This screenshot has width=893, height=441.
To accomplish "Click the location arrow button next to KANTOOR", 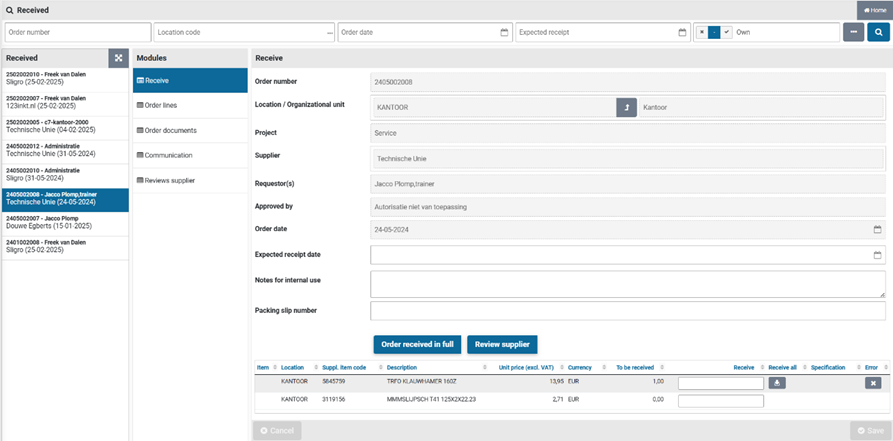I will [x=626, y=107].
